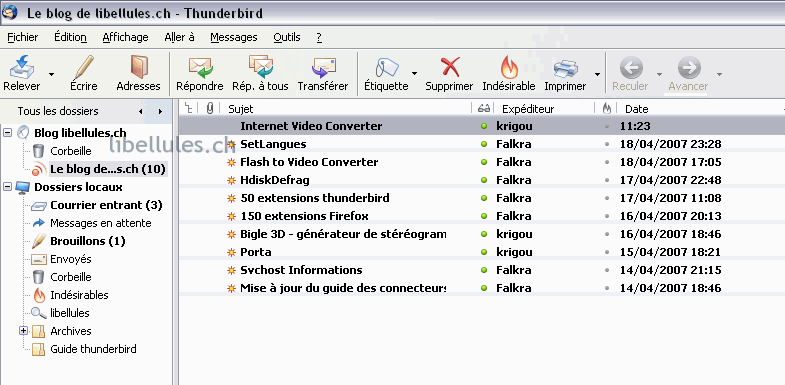Open the Messages en attente folder
Viewport: 785px width, 385px height.
pos(101,223)
